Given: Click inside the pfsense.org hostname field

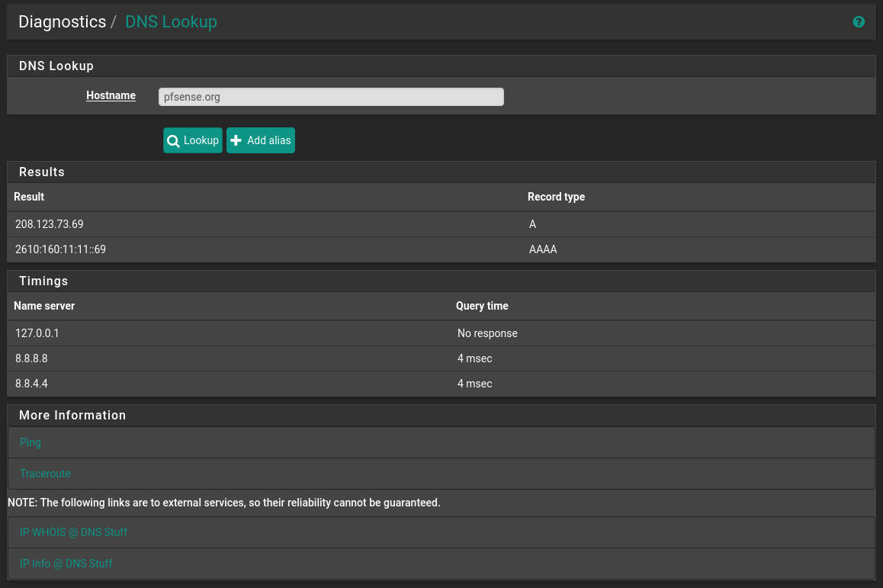Looking at the screenshot, I should tap(330, 96).
